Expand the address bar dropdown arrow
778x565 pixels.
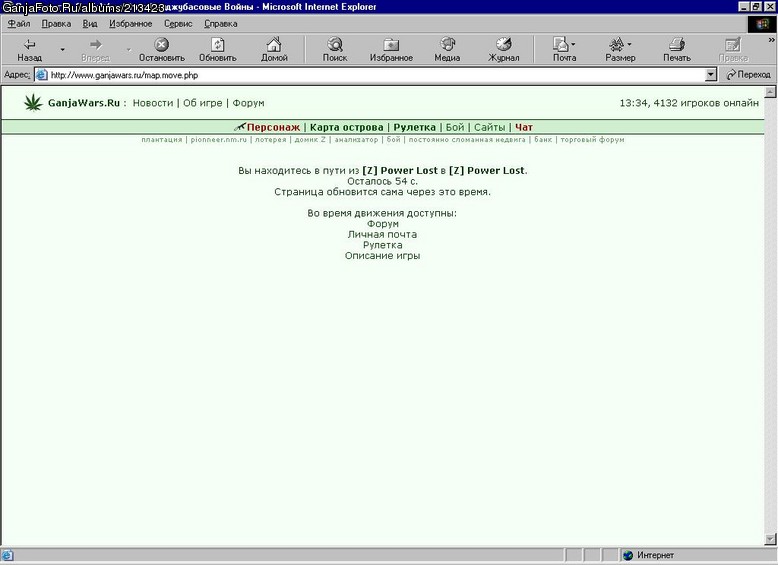(711, 75)
